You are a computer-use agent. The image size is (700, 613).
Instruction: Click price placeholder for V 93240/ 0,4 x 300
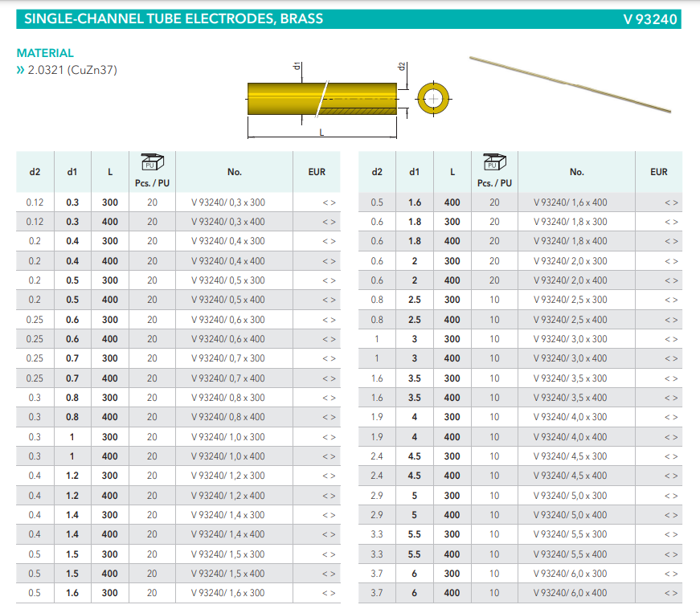[329, 242]
